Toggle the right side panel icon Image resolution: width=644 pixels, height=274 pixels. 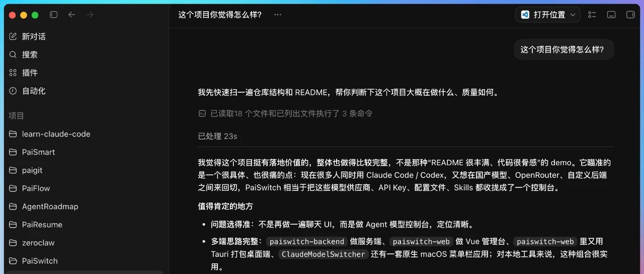(x=630, y=15)
